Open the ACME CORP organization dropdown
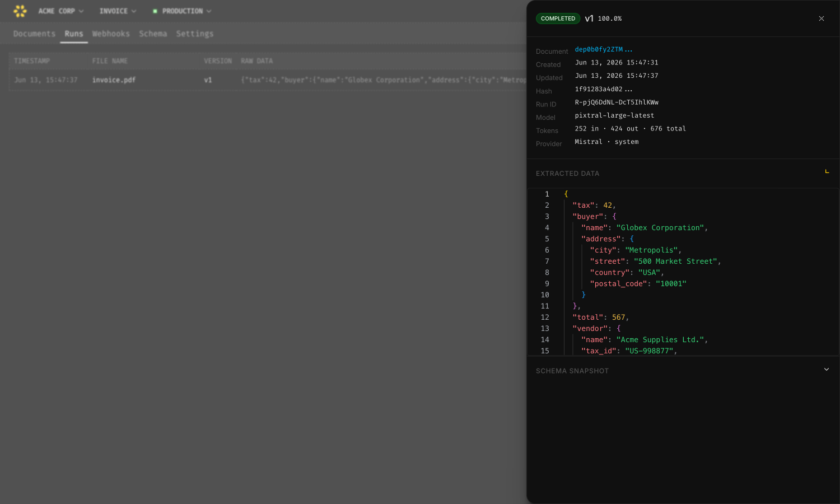 (61, 11)
